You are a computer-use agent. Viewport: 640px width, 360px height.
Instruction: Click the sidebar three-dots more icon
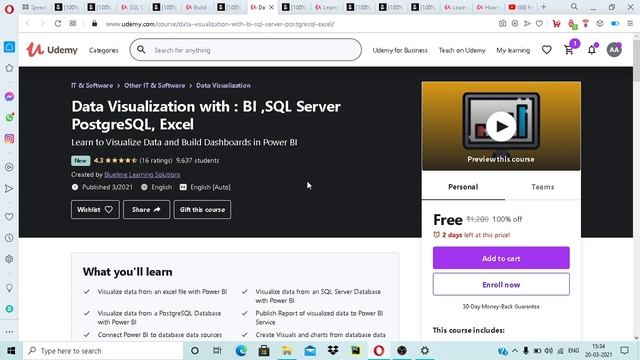click(x=9, y=332)
